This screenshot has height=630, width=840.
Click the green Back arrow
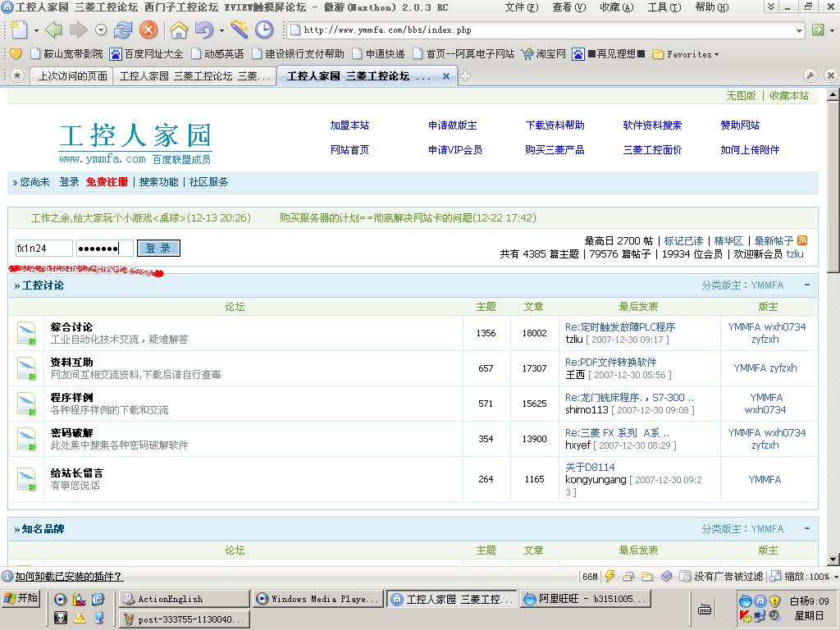53,30
